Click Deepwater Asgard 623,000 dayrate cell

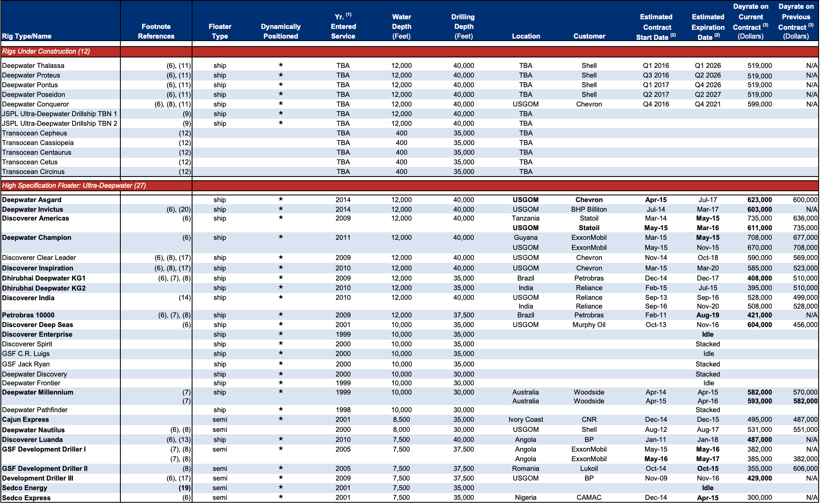[x=759, y=200]
